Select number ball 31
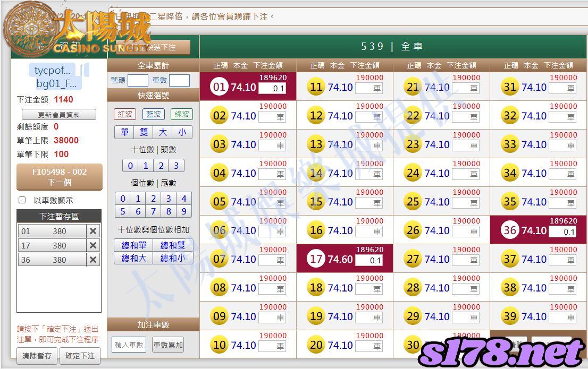This screenshot has width=588, height=369. click(510, 87)
